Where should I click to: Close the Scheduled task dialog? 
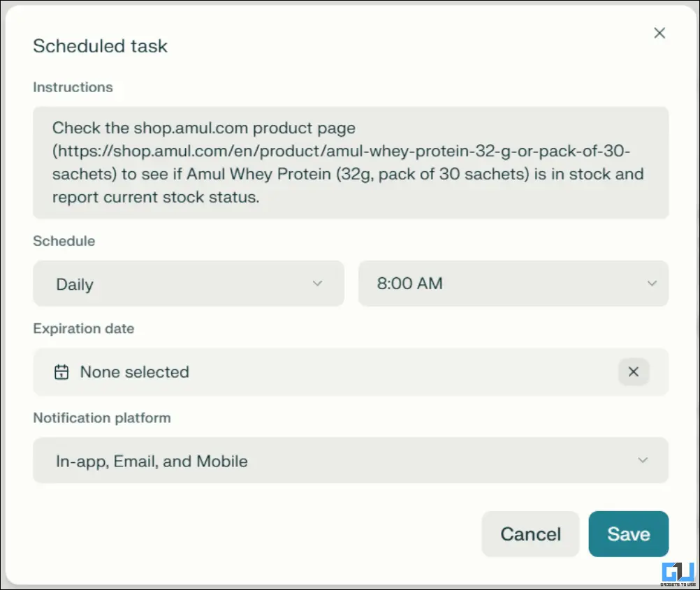point(659,33)
